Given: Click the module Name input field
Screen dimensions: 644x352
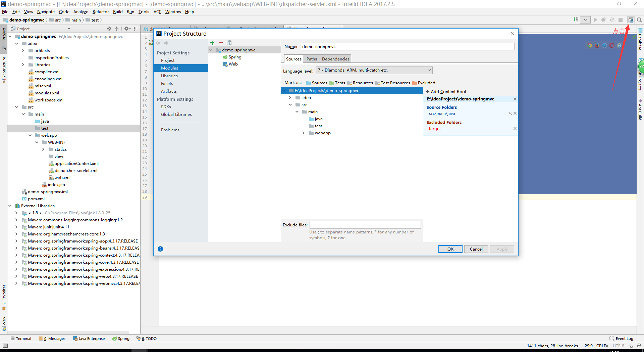Looking at the screenshot, I should tap(407, 47).
